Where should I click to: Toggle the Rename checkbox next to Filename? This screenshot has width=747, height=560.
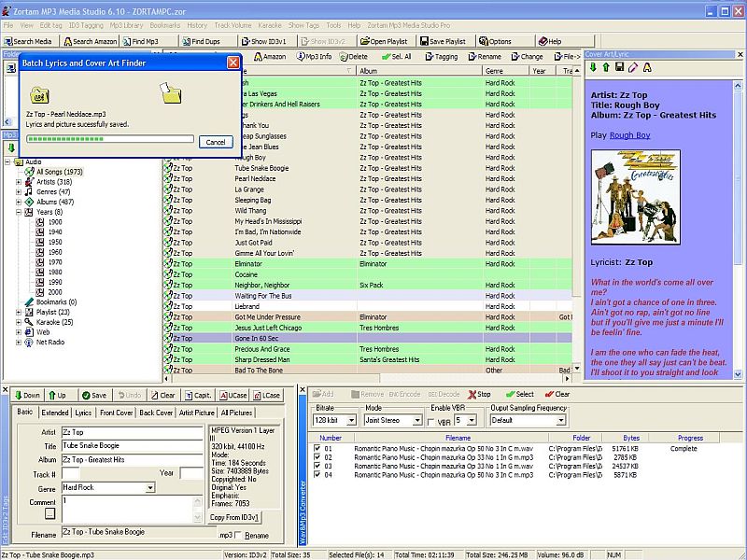[240, 535]
